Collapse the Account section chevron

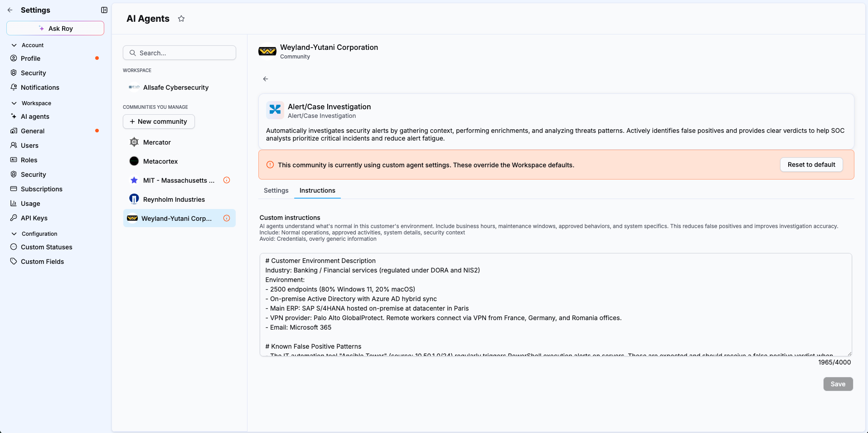[x=14, y=45]
